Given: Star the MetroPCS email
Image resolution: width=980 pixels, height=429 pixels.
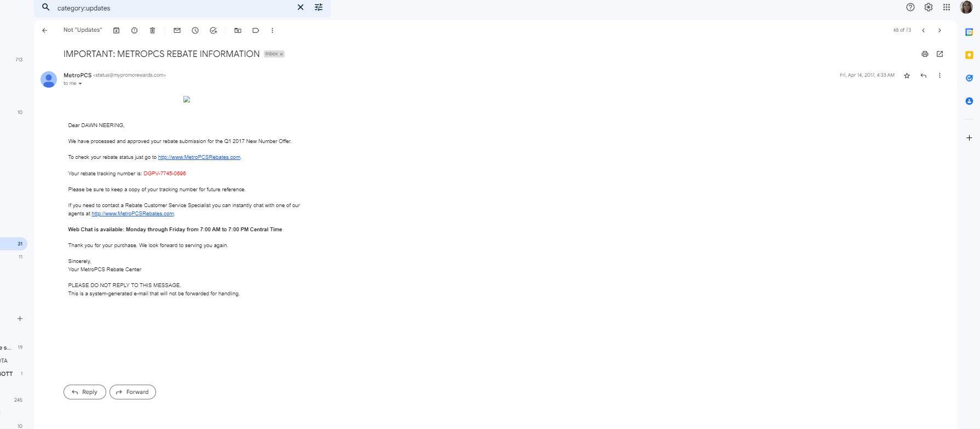Looking at the screenshot, I should [x=907, y=76].
